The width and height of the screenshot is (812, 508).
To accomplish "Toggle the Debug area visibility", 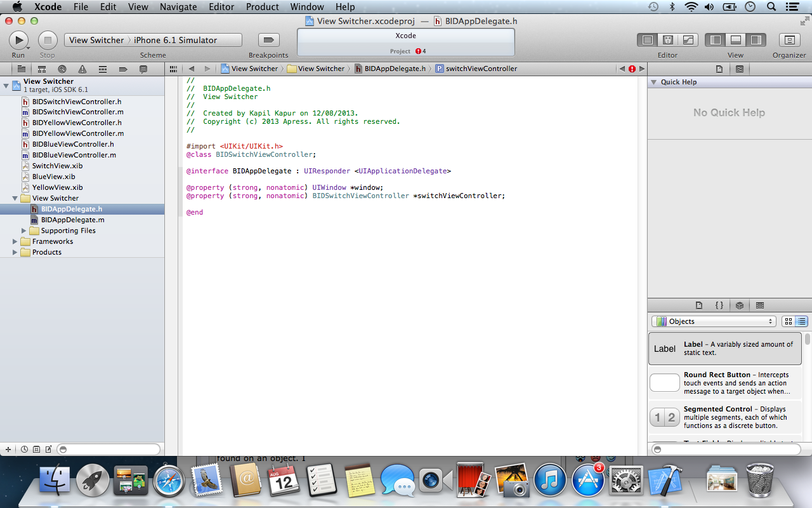I will (x=736, y=40).
